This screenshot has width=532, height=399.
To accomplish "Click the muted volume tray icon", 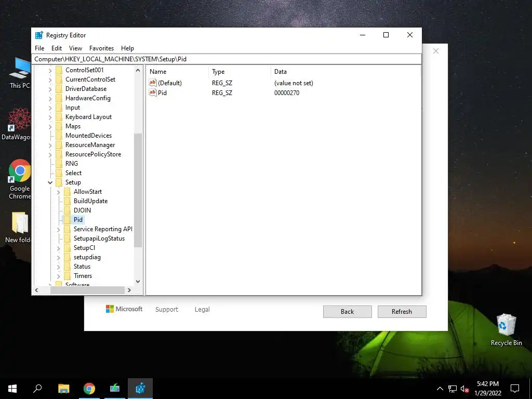I will [x=465, y=389].
